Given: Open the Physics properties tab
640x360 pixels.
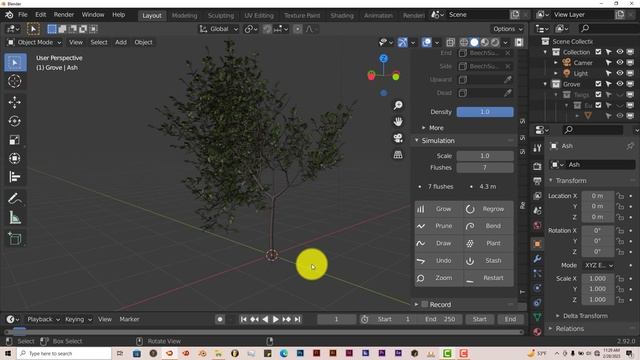Looking at the screenshot, I should pos(537,288).
